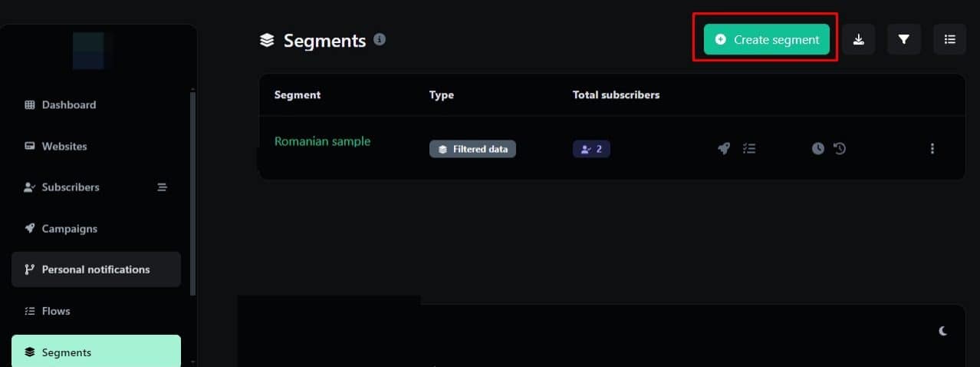Click the clock icon in Romanian sample row

[x=818, y=149]
